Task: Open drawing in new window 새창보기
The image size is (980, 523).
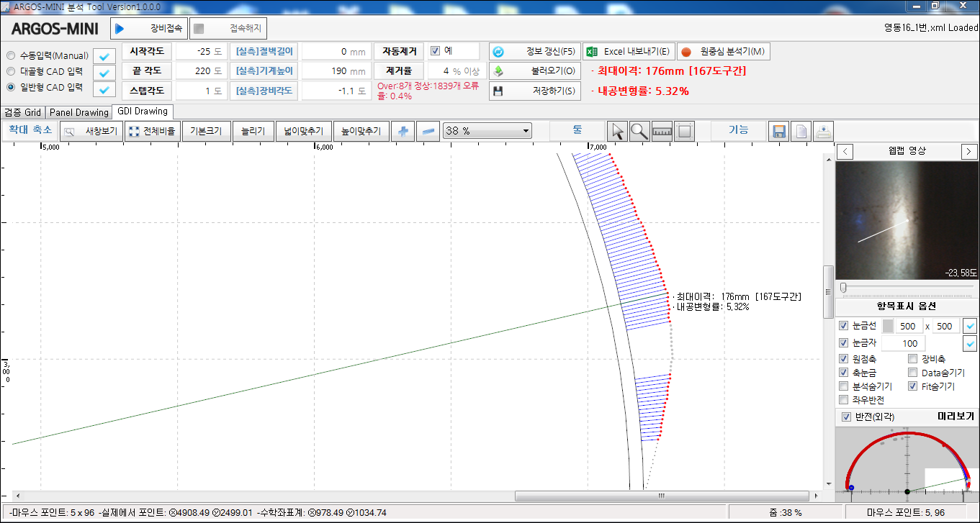Action: click(x=91, y=131)
